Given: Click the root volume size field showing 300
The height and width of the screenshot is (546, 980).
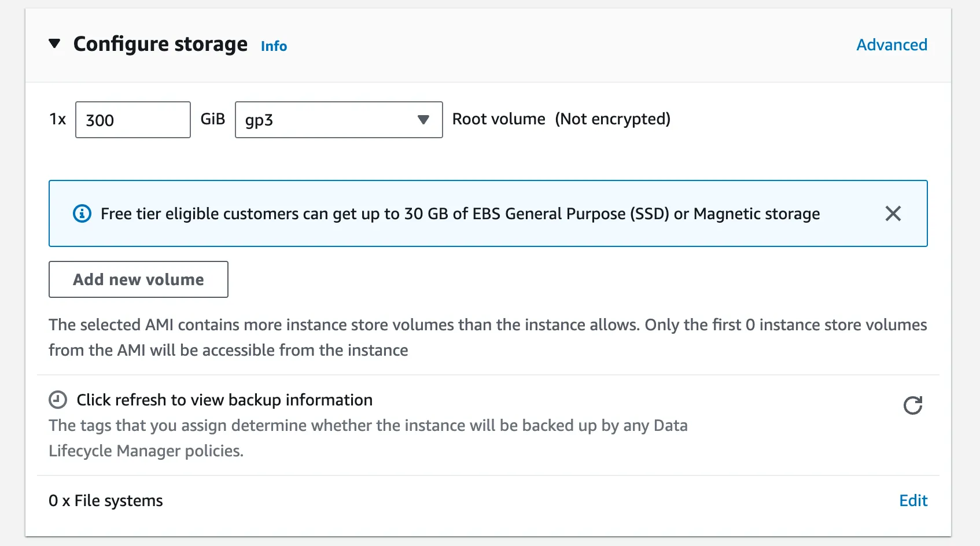Looking at the screenshot, I should click(x=133, y=120).
